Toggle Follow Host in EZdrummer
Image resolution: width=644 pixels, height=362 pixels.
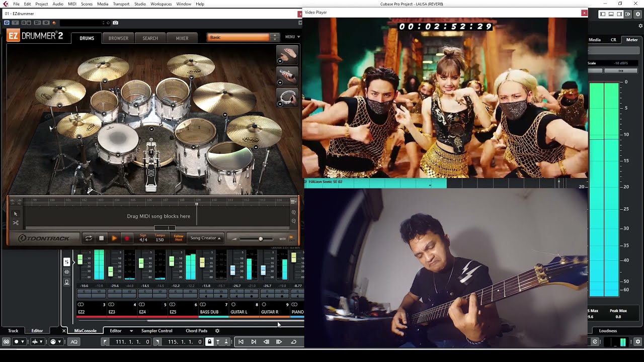(179, 238)
